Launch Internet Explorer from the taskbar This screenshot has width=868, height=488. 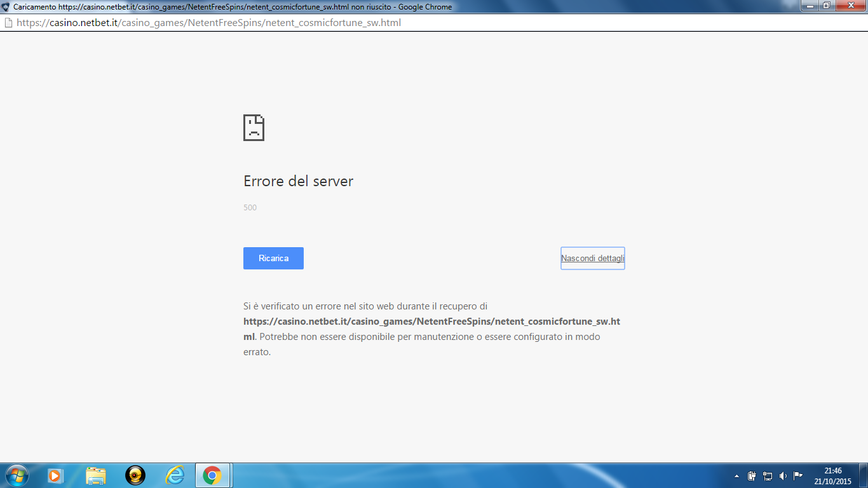click(x=174, y=475)
